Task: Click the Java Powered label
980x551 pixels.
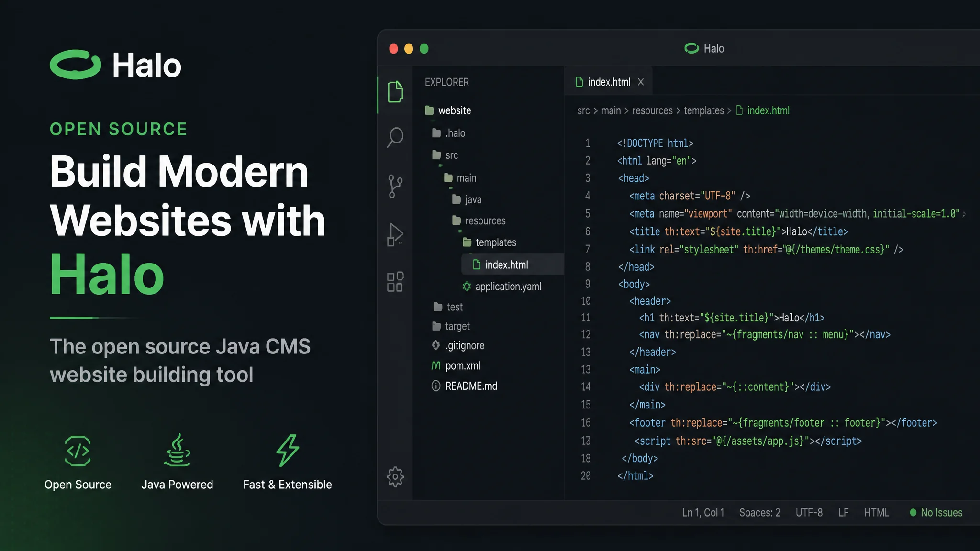Action: tap(177, 485)
